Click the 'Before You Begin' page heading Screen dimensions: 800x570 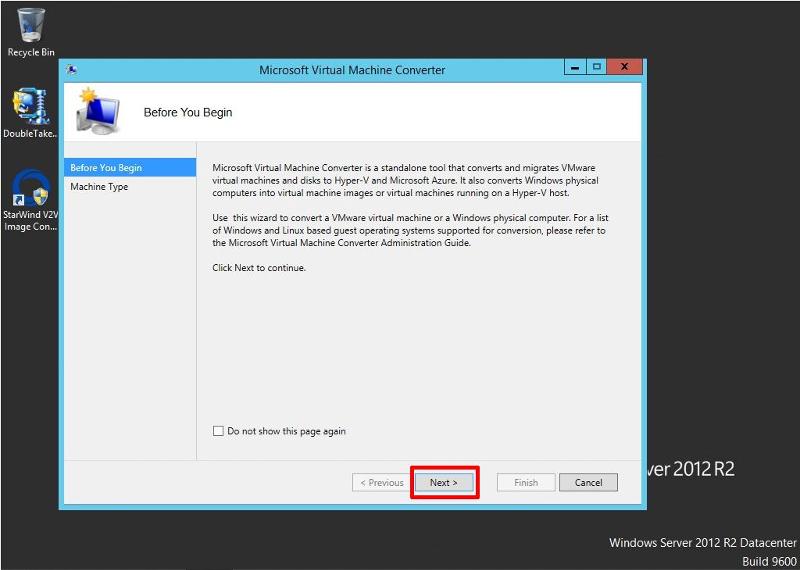[188, 112]
